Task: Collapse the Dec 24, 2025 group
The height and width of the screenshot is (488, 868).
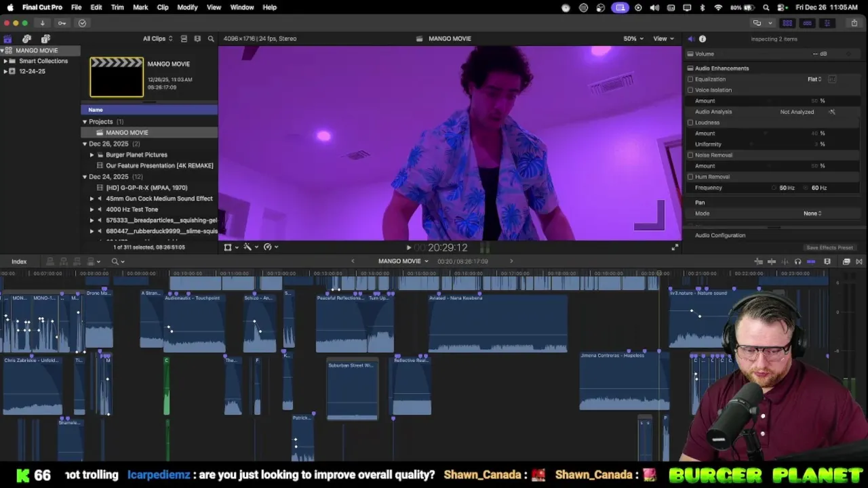Action: 85,177
